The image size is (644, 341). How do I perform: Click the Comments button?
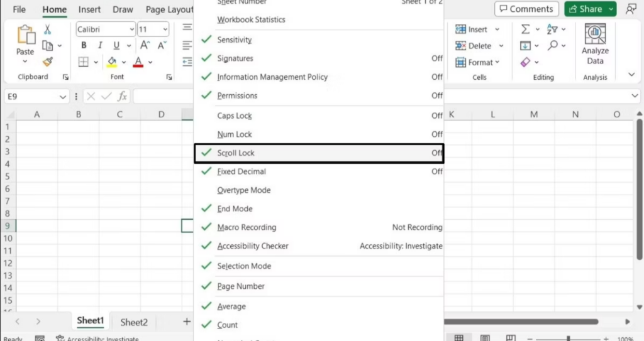point(525,9)
